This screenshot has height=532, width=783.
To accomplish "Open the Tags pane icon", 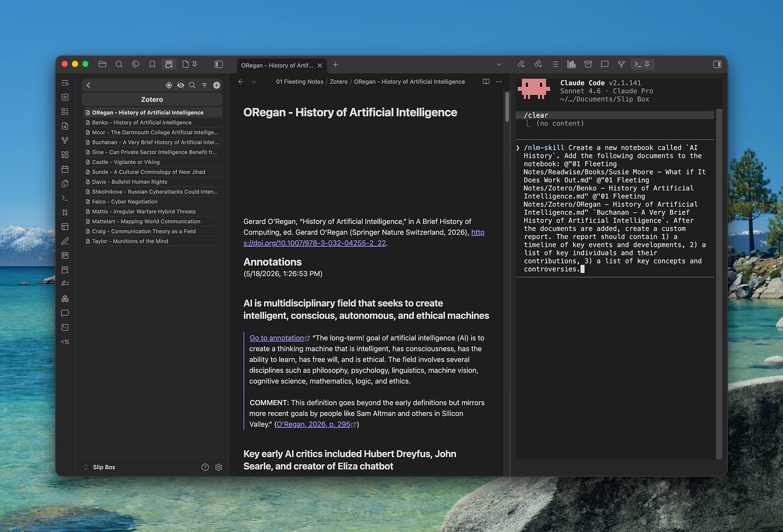I will (x=136, y=65).
